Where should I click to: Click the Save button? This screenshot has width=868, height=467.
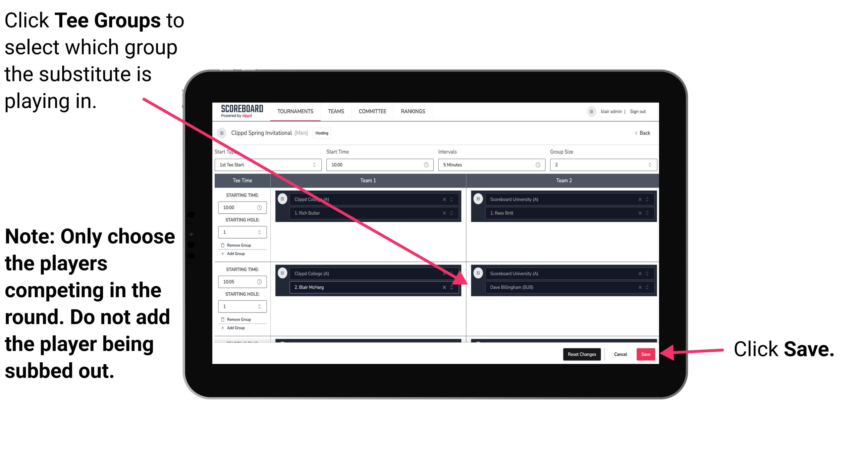click(646, 354)
